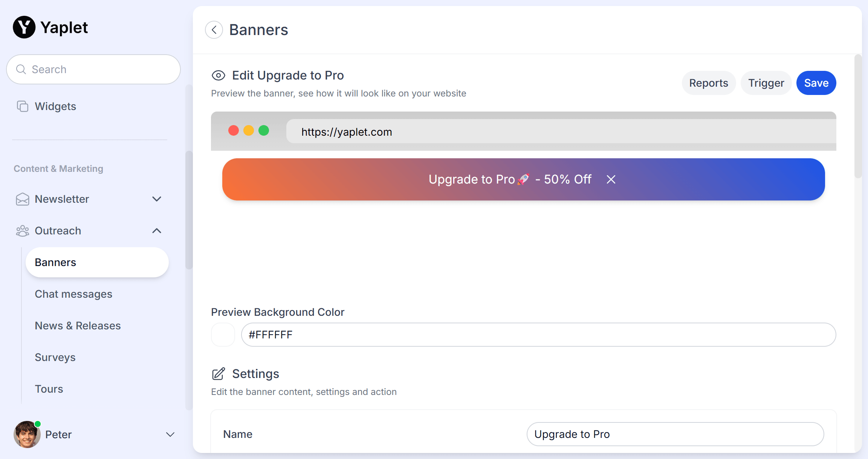Click the Outreach people icon

click(x=23, y=231)
